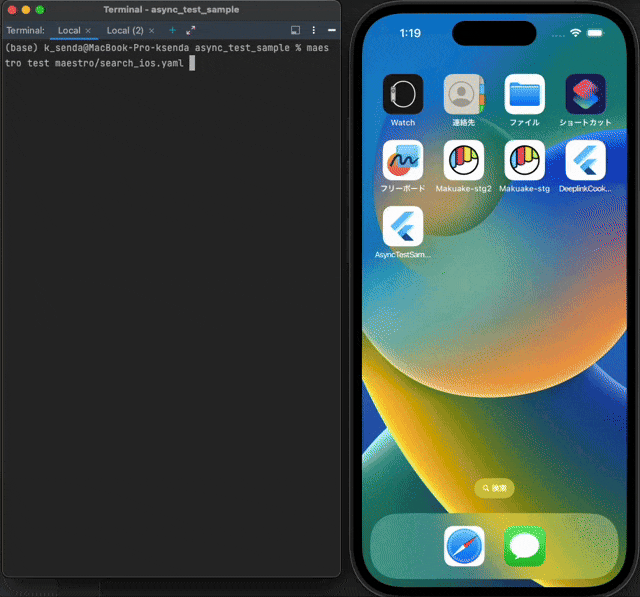640x597 pixels.
Task: Click the green zoom window button
Action: [40, 10]
